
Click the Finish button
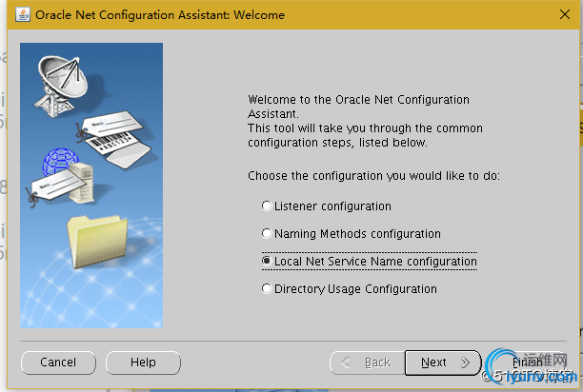pyautogui.click(x=528, y=363)
